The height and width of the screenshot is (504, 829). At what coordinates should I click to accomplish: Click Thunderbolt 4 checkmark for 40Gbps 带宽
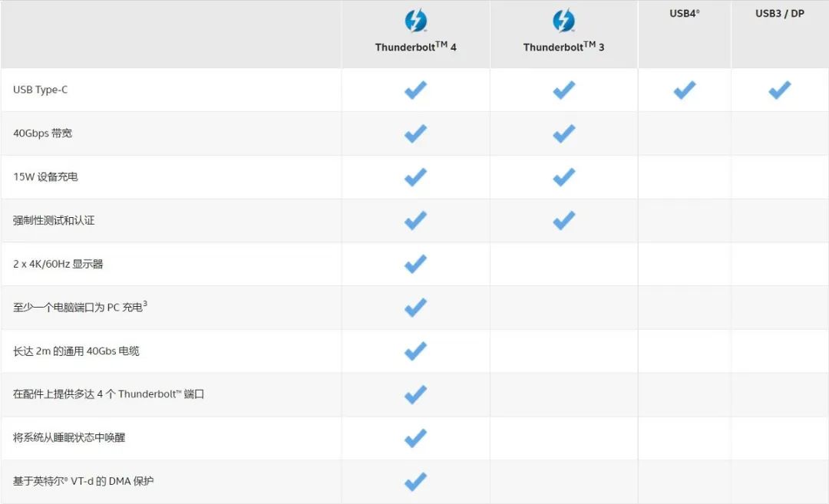coord(415,133)
